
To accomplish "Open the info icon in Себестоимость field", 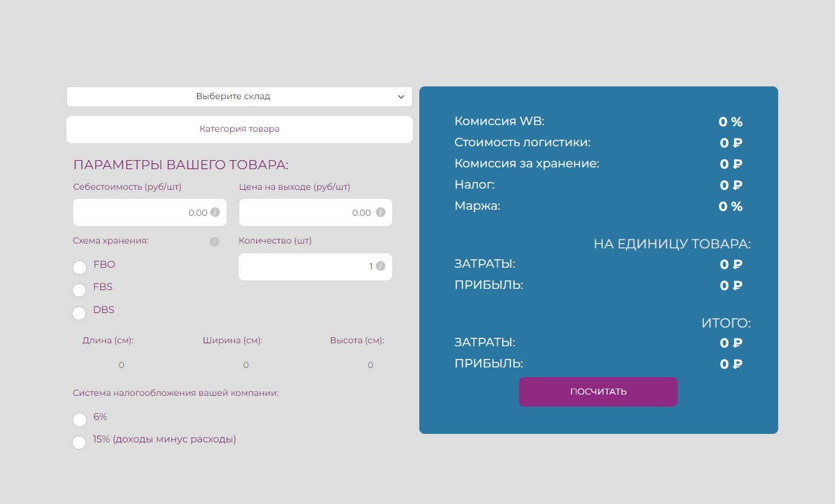I will (214, 213).
